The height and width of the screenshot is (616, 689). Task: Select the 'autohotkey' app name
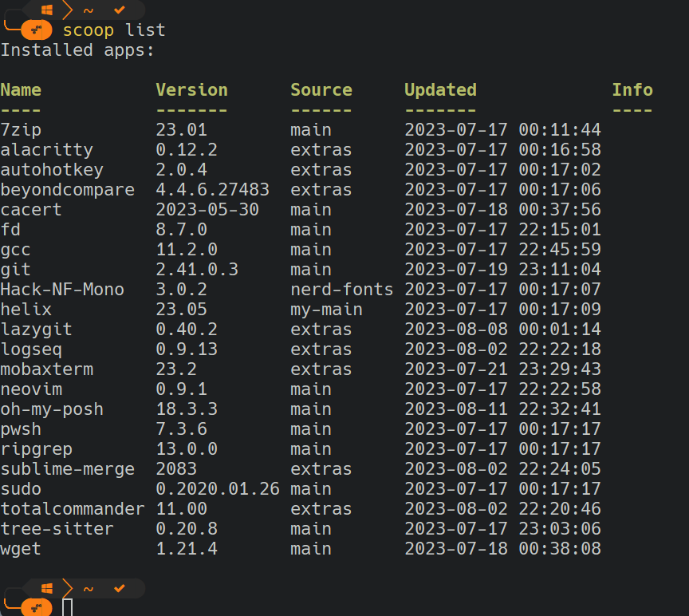point(52,170)
